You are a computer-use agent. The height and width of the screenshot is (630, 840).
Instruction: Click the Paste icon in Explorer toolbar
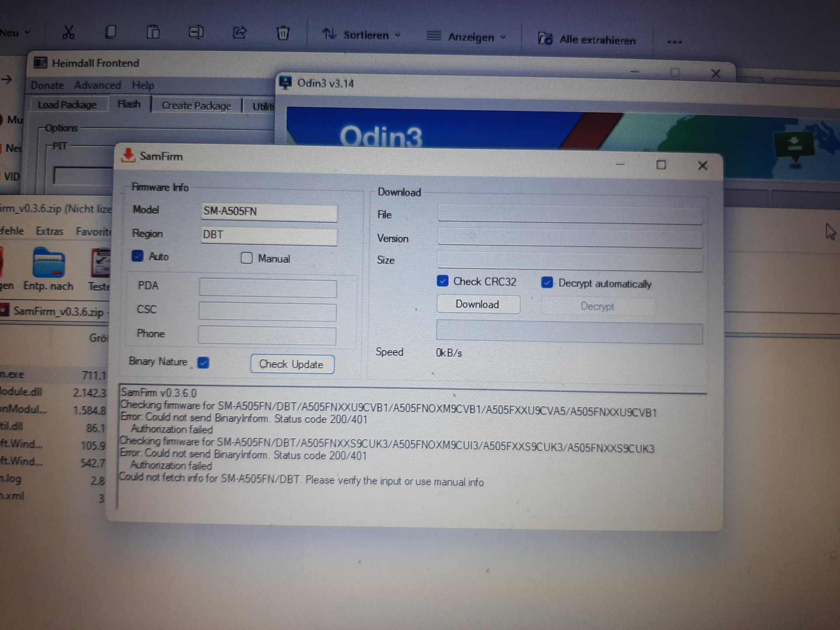[153, 32]
